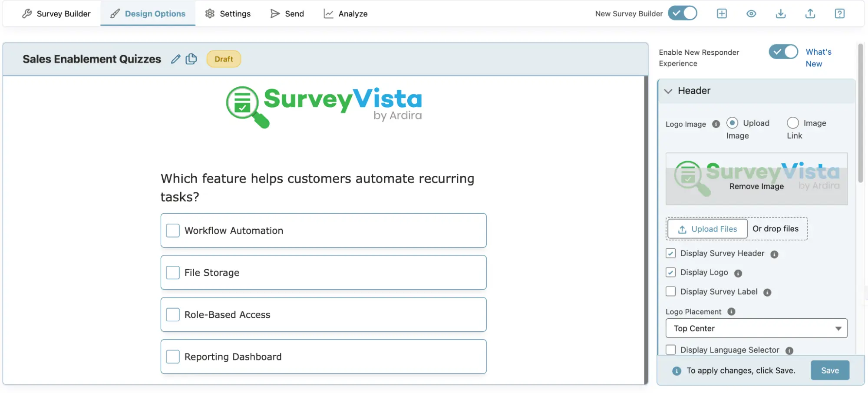Viewport: 868px width, 393px height.
Task: Switch to the Settings tab
Action: tap(228, 13)
